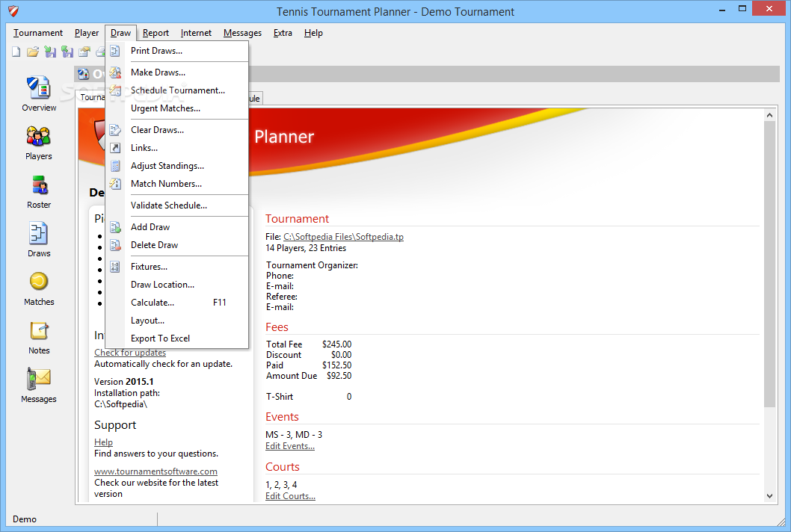
Task: Open the Help menu in the menu bar
Action: coord(313,33)
